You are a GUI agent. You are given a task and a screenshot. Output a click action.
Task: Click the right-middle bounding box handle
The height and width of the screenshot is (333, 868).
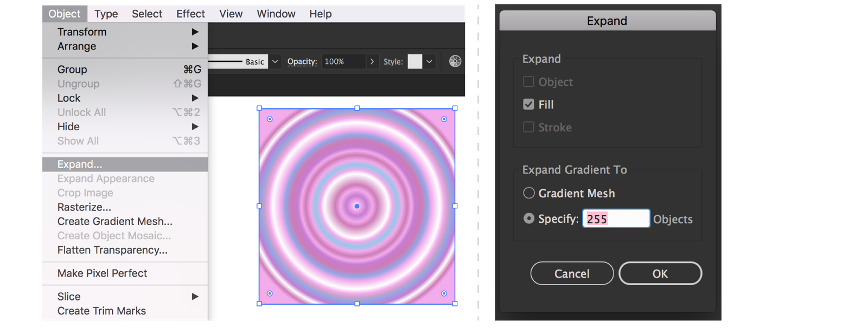click(x=455, y=206)
